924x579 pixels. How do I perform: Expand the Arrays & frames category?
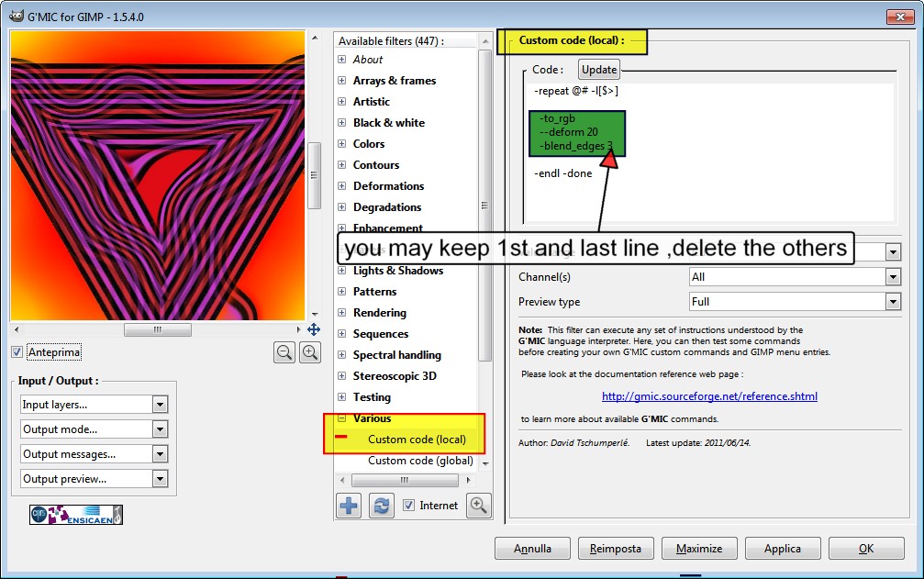point(341,80)
